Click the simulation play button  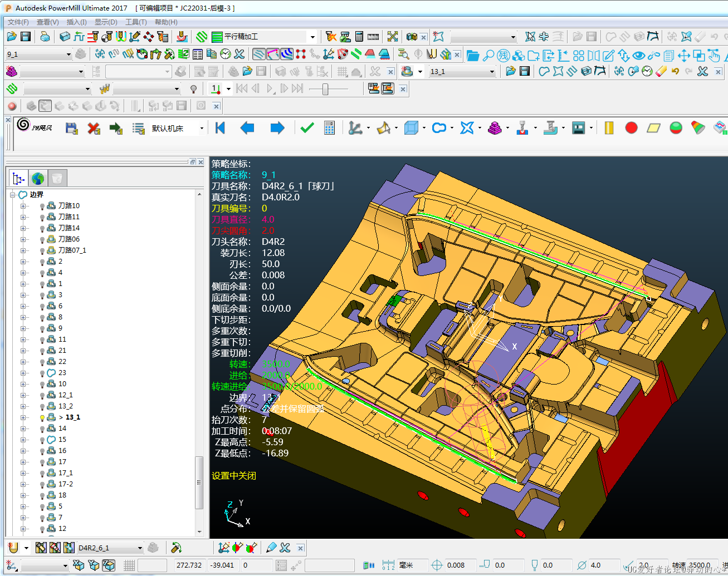click(x=271, y=88)
